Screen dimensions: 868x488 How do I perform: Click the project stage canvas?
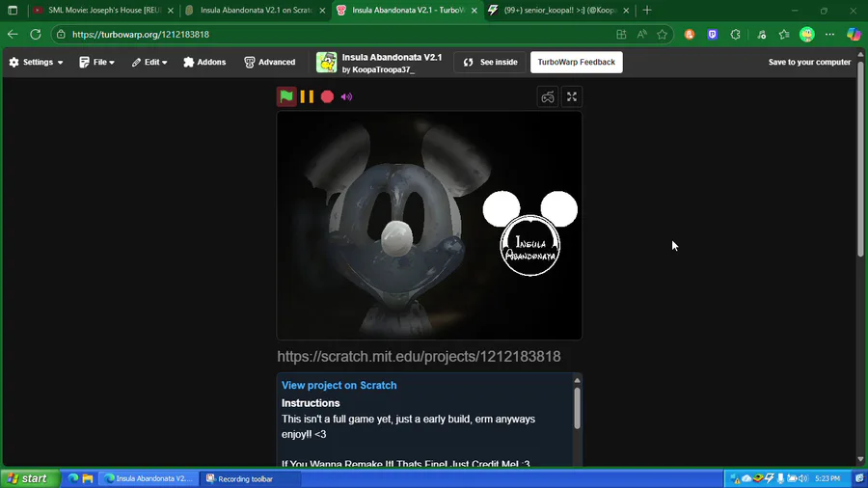(x=429, y=225)
